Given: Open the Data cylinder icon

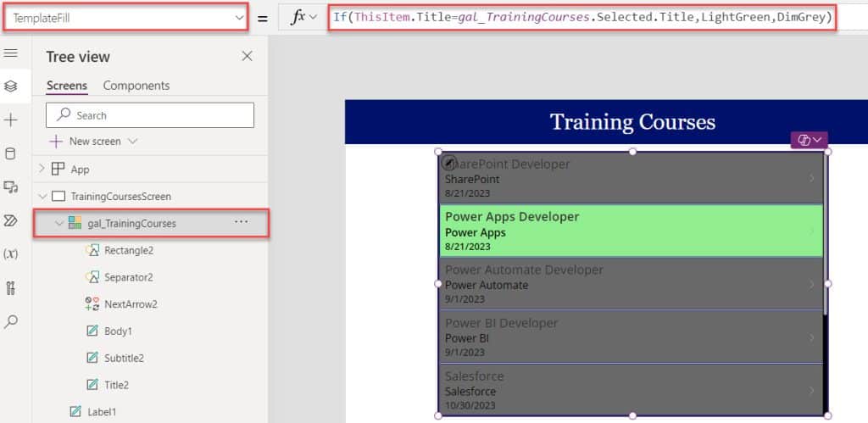Looking at the screenshot, I should point(10,154).
